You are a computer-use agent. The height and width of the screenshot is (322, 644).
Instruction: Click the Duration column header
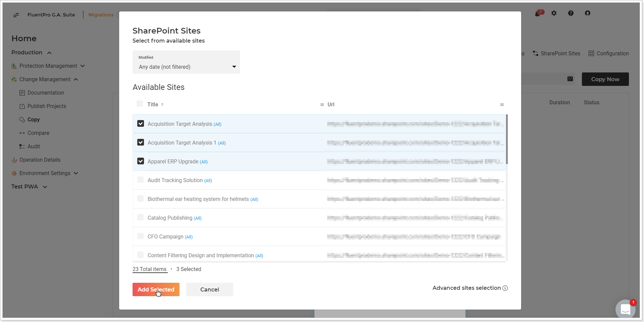(x=559, y=102)
